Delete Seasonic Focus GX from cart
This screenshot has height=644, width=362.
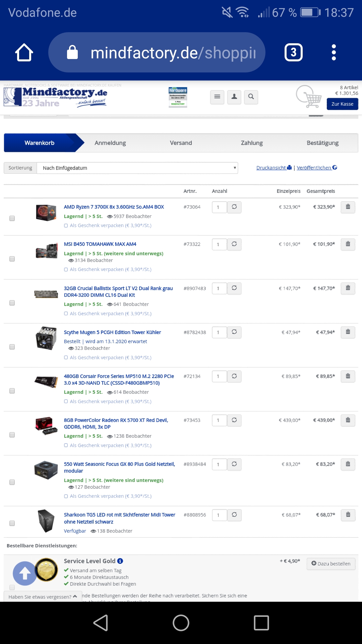(x=348, y=464)
